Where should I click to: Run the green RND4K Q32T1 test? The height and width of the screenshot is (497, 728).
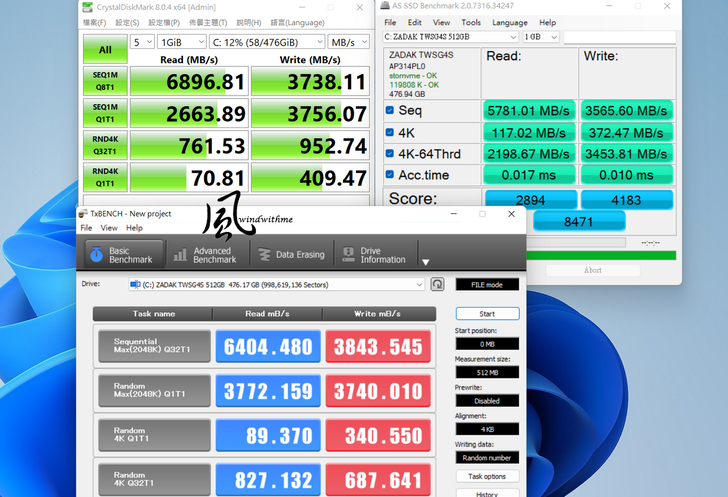coord(105,147)
